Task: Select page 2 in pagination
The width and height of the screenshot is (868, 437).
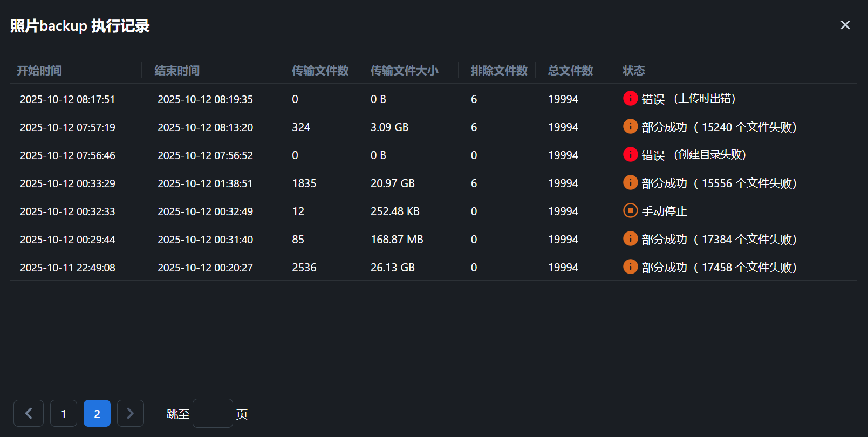Action: point(97,413)
